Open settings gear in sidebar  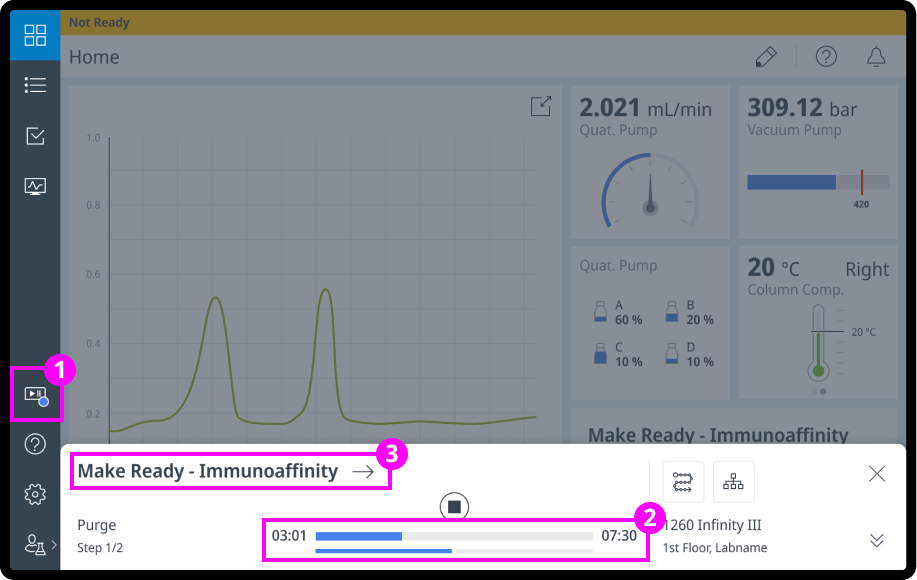(35, 494)
